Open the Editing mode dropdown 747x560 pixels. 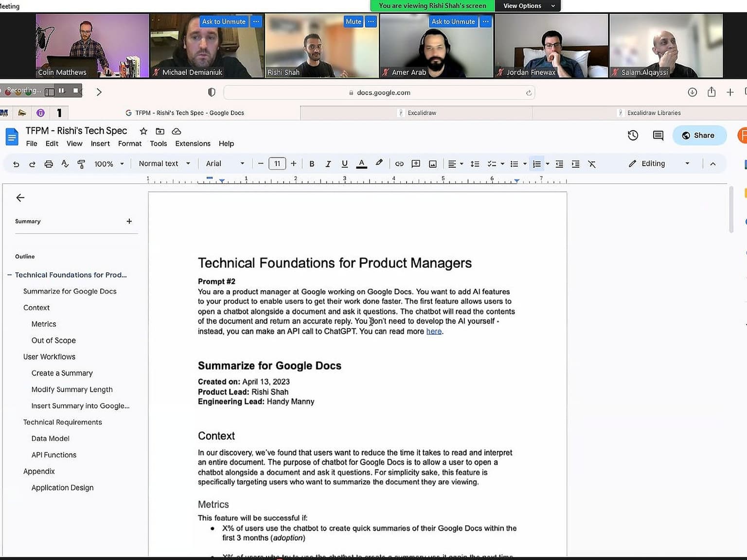[x=659, y=164]
